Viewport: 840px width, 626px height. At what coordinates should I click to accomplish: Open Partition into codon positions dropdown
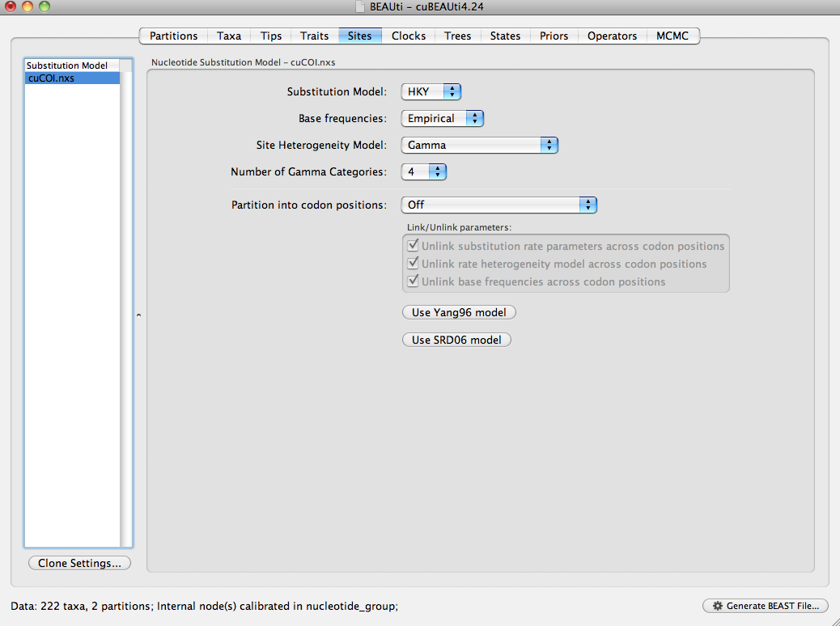click(498, 205)
